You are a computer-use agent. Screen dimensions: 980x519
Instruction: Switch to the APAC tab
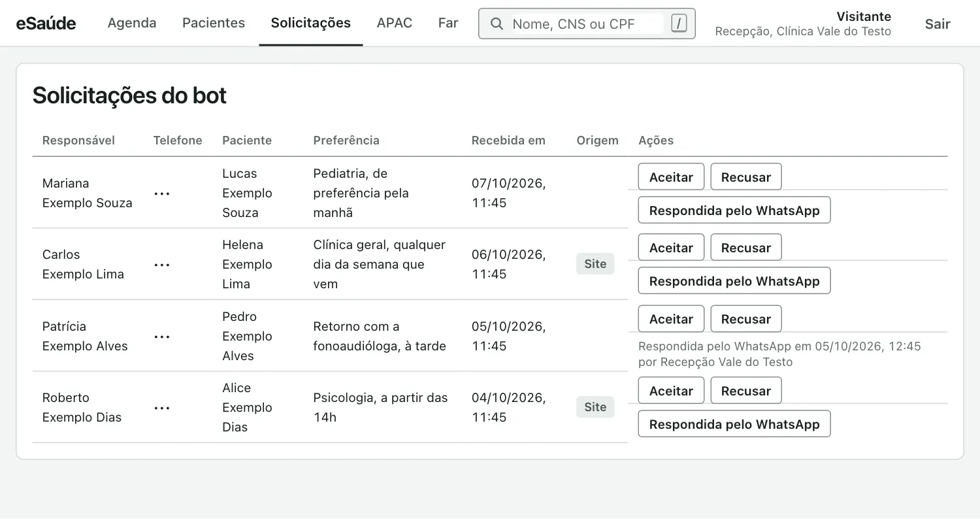tap(395, 23)
